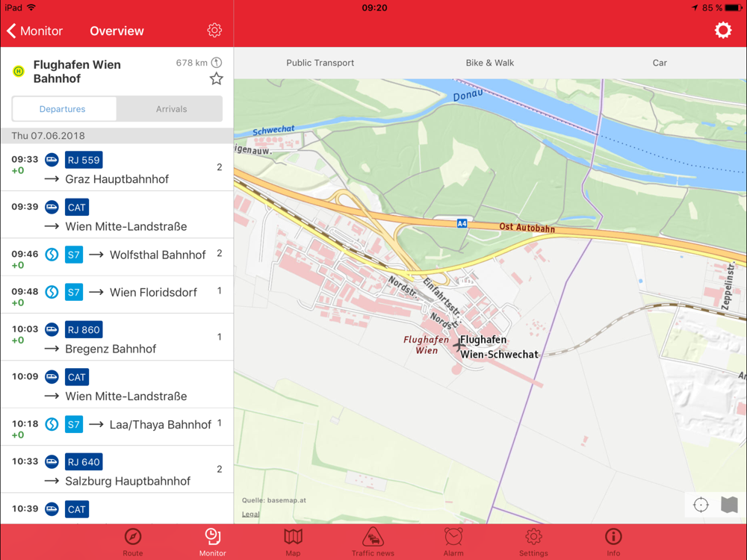
Task: Tap the Flughafen Wien-Schwechat airport marker
Action: click(459, 344)
